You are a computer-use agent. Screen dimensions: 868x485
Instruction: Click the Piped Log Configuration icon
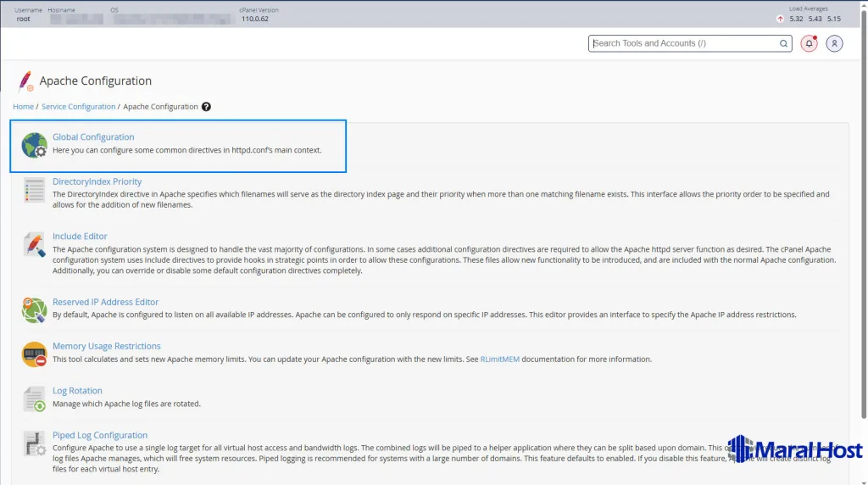coord(34,443)
